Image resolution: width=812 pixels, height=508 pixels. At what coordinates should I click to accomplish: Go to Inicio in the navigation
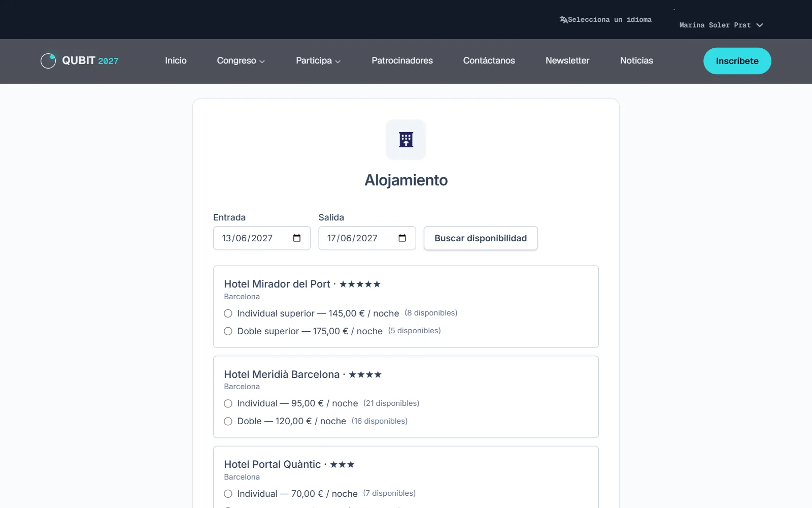(x=176, y=60)
